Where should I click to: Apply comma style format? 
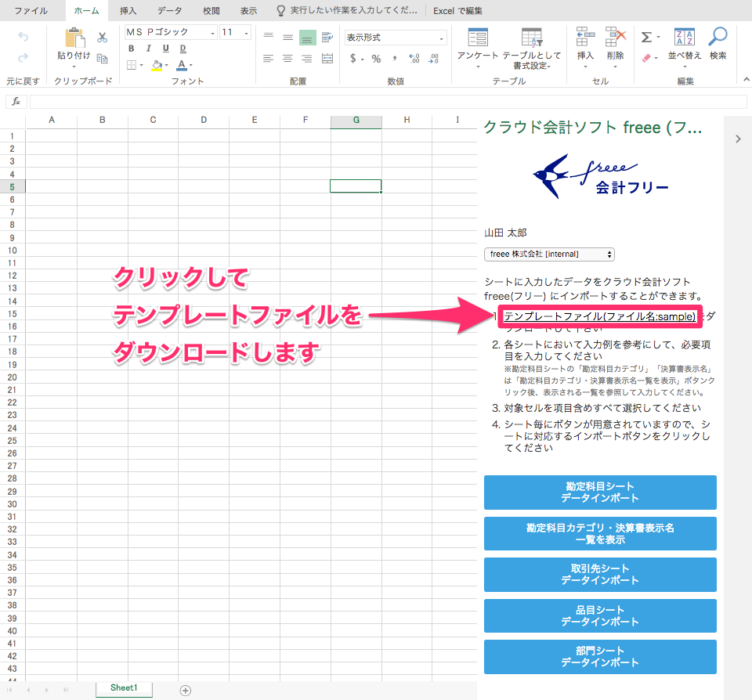395,59
